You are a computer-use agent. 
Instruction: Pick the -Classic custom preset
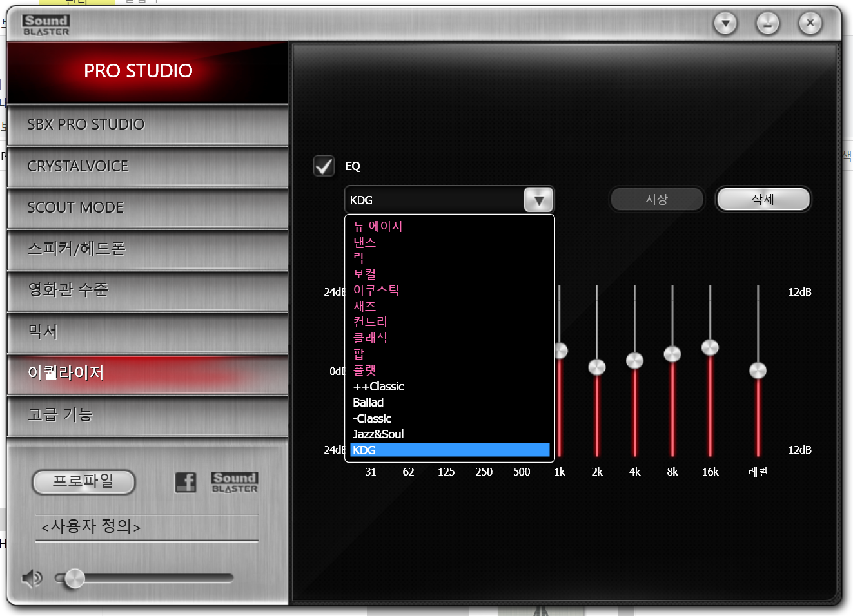pos(449,418)
